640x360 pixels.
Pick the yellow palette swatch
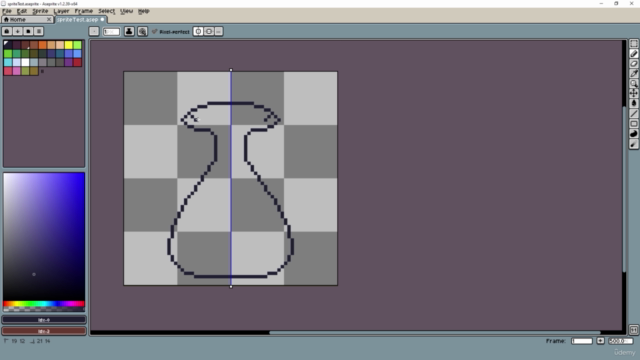pyautogui.click(x=69, y=44)
